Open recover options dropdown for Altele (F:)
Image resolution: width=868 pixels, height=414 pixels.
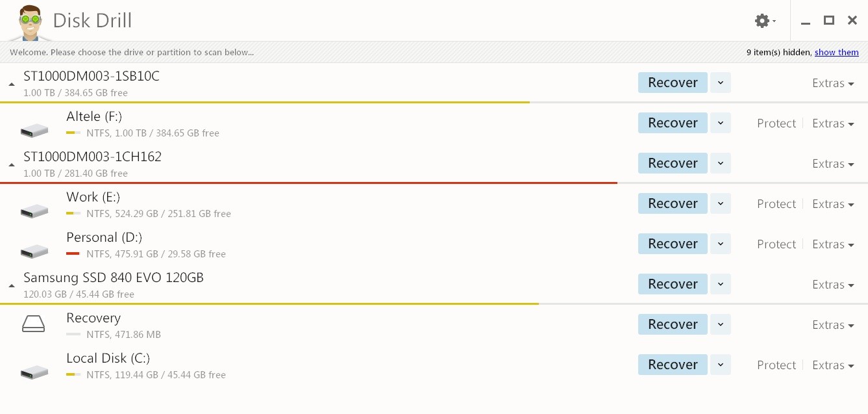721,123
